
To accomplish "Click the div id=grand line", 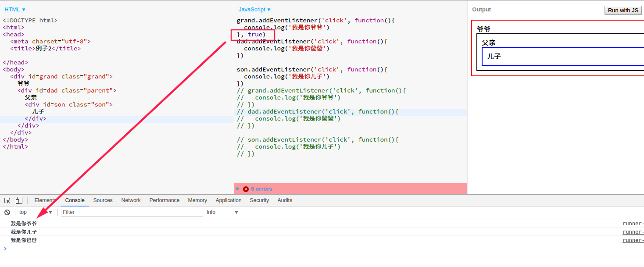I will click(61, 76).
